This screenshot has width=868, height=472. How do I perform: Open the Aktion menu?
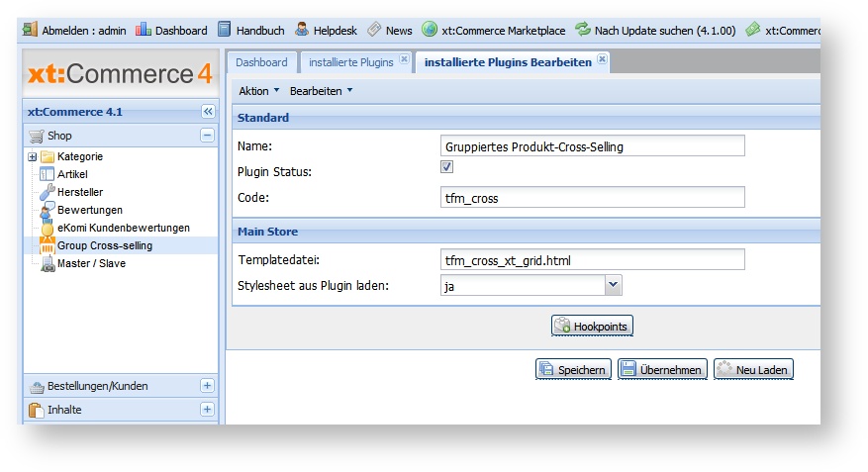tap(259, 91)
